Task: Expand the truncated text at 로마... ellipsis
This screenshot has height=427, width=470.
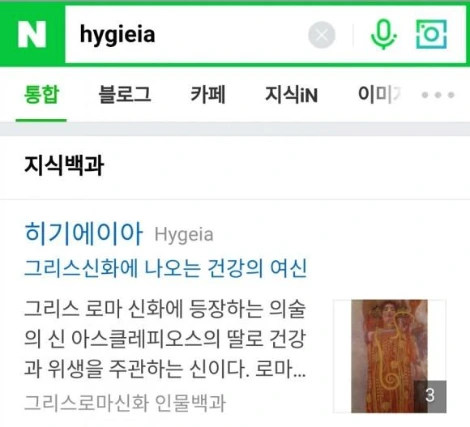Action: pyautogui.click(x=281, y=369)
